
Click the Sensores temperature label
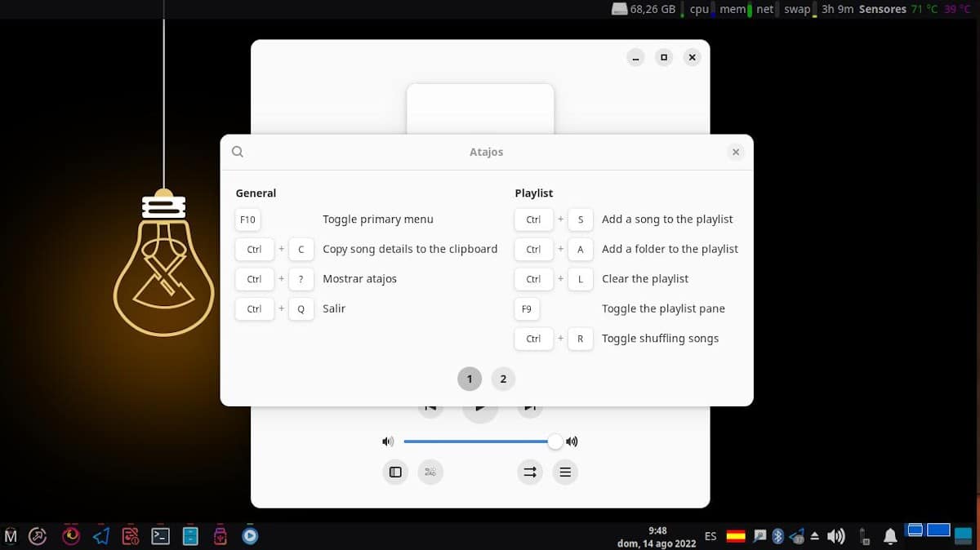point(883,9)
